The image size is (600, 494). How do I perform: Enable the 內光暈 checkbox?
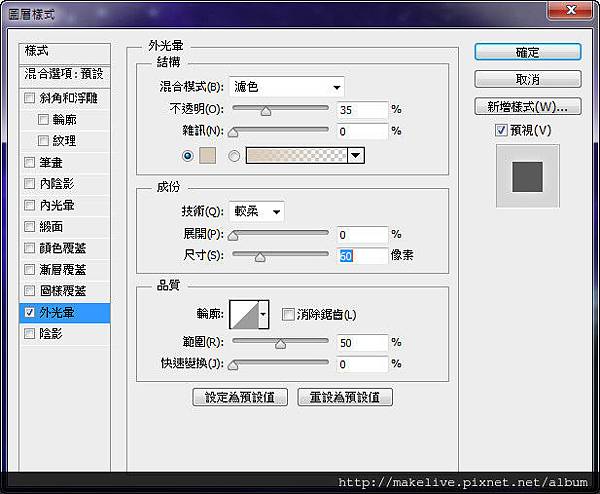[29, 205]
